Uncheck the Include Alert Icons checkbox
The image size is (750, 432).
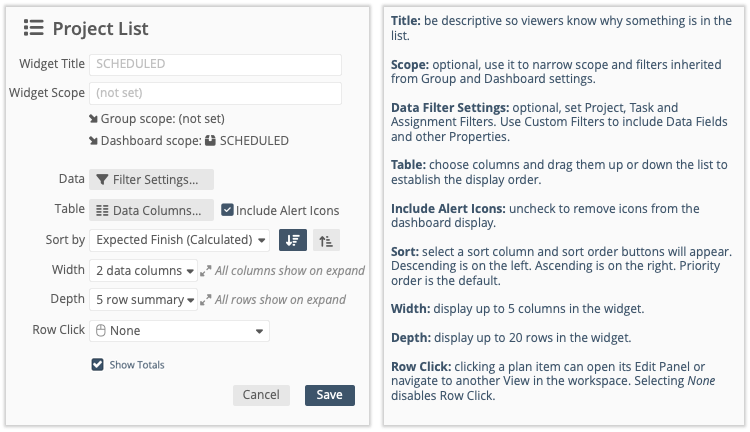[x=228, y=210]
